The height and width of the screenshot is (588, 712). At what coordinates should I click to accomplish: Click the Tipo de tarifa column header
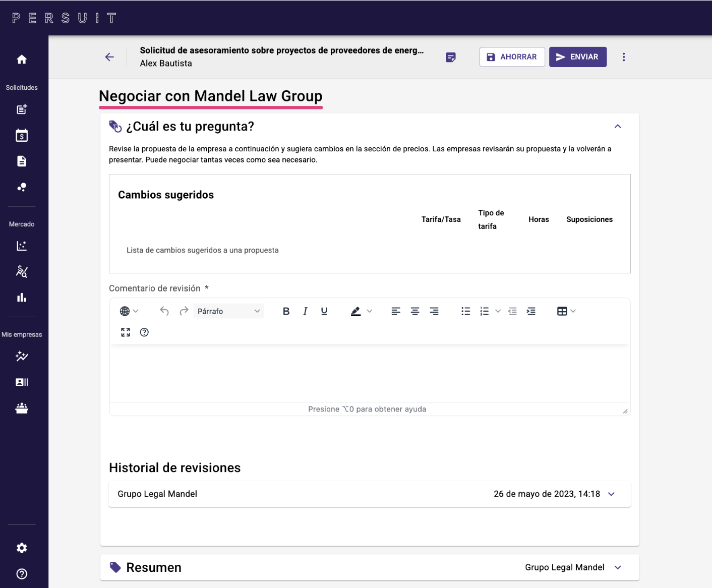coord(491,219)
